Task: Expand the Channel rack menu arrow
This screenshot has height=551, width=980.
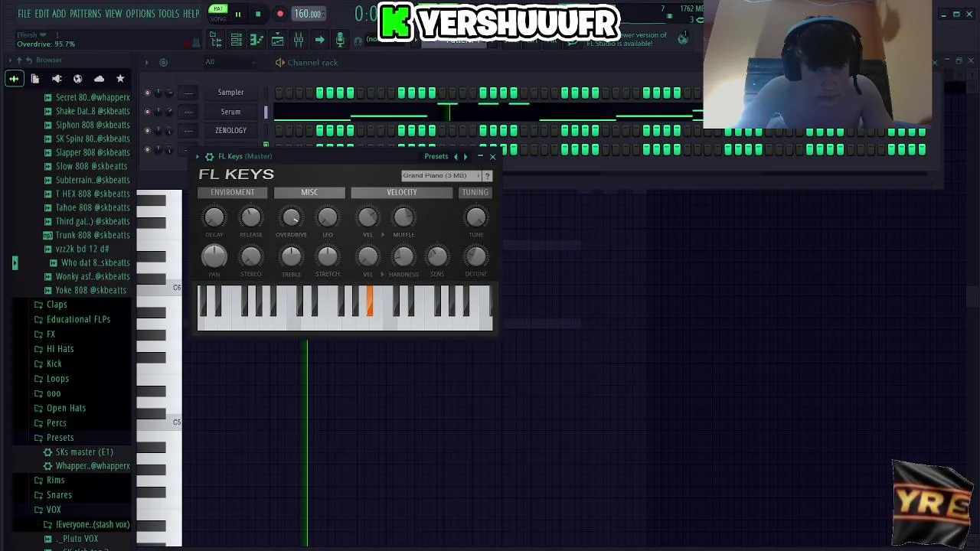Action: [x=146, y=63]
